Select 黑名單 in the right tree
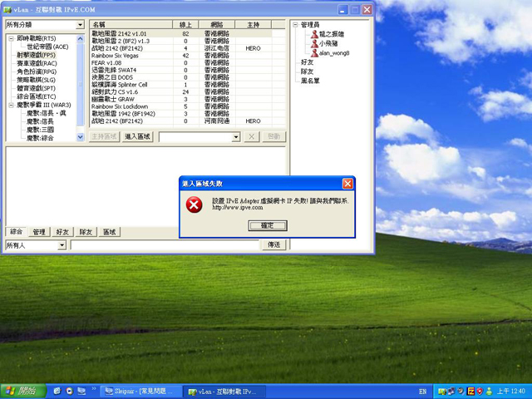This screenshot has width=532, height=399. click(x=310, y=81)
